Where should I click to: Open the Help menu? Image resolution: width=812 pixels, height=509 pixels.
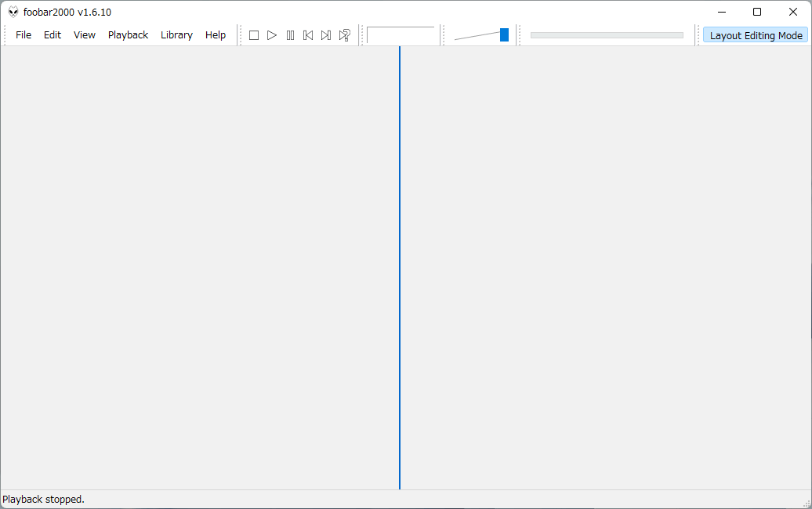pos(216,34)
